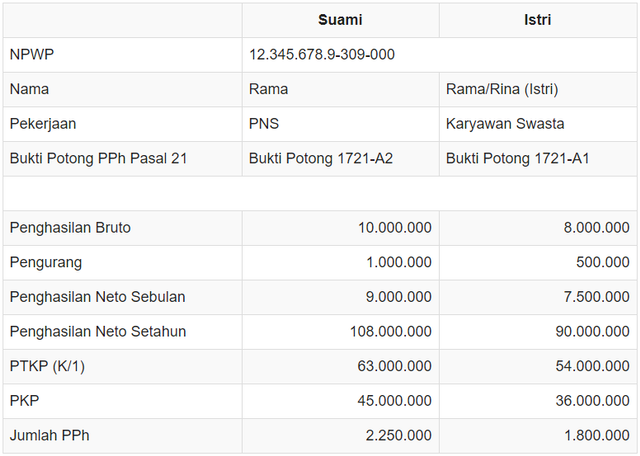Select the NPWP number 12.345.678.9-309-000
The width and height of the screenshot is (640, 456).
click(322, 54)
